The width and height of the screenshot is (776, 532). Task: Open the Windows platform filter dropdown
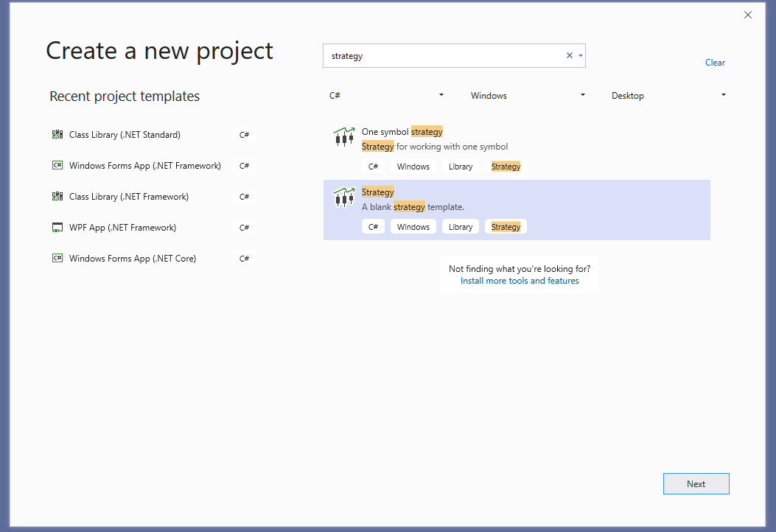528,96
